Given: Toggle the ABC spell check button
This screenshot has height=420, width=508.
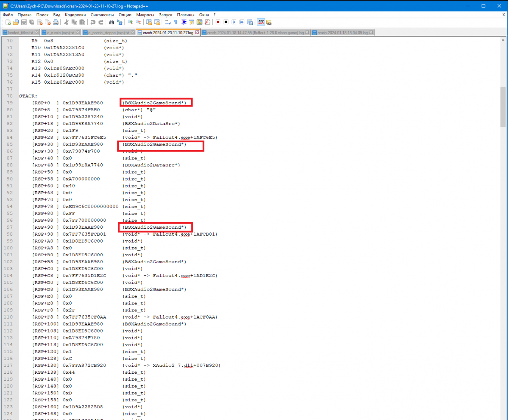Looking at the screenshot, I should click(261, 22).
